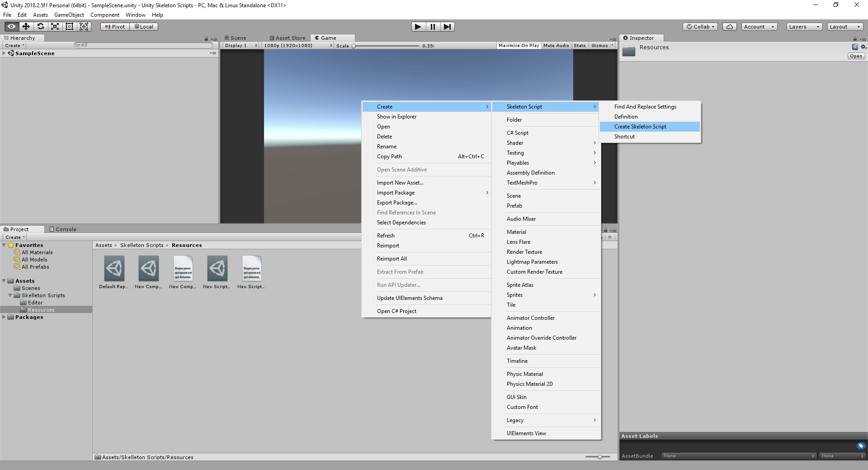The width and height of the screenshot is (868, 470).
Task: Select the combined Transform tool
Action: point(84,27)
